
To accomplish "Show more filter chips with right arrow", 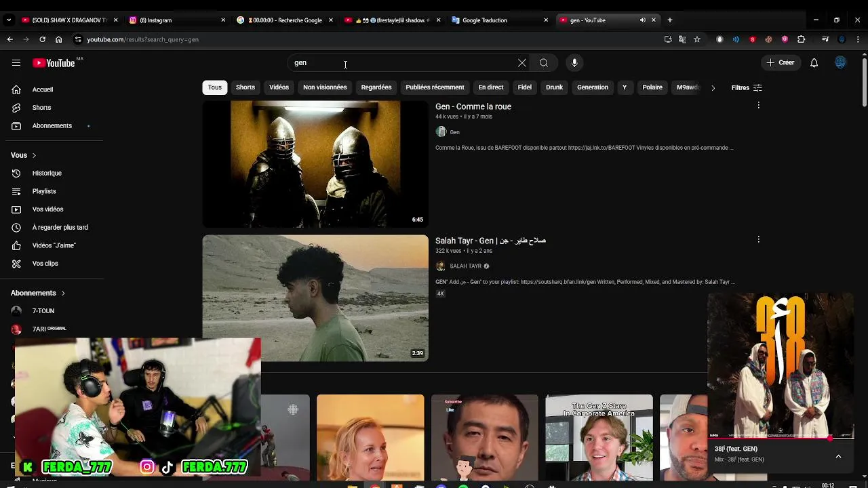I will [x=713, y=88].
